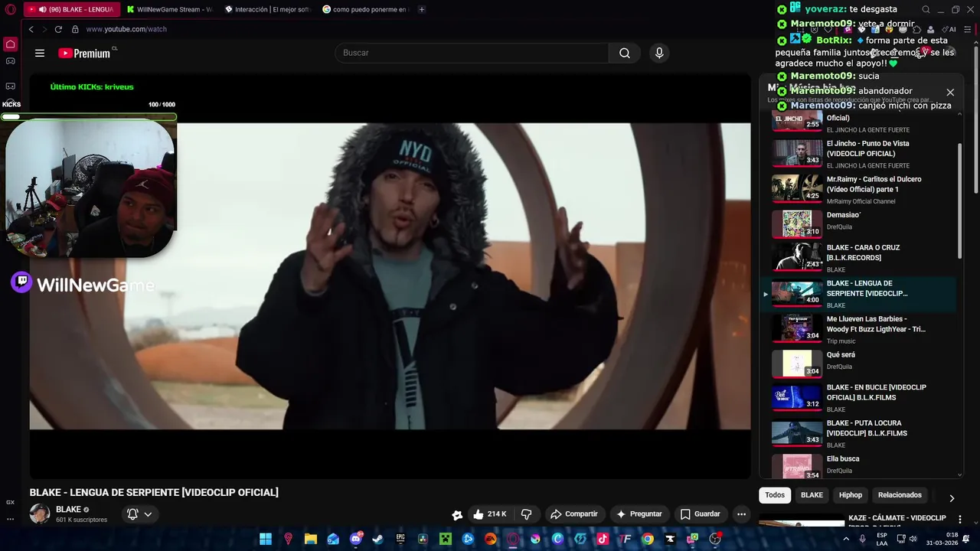Click the Guardar save button

[x=701, y=514]
